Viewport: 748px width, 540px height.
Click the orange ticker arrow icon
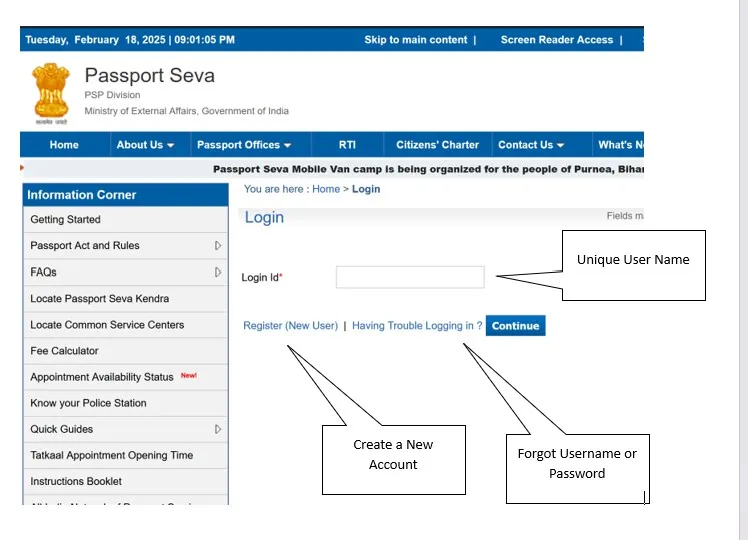pos(22,167)
